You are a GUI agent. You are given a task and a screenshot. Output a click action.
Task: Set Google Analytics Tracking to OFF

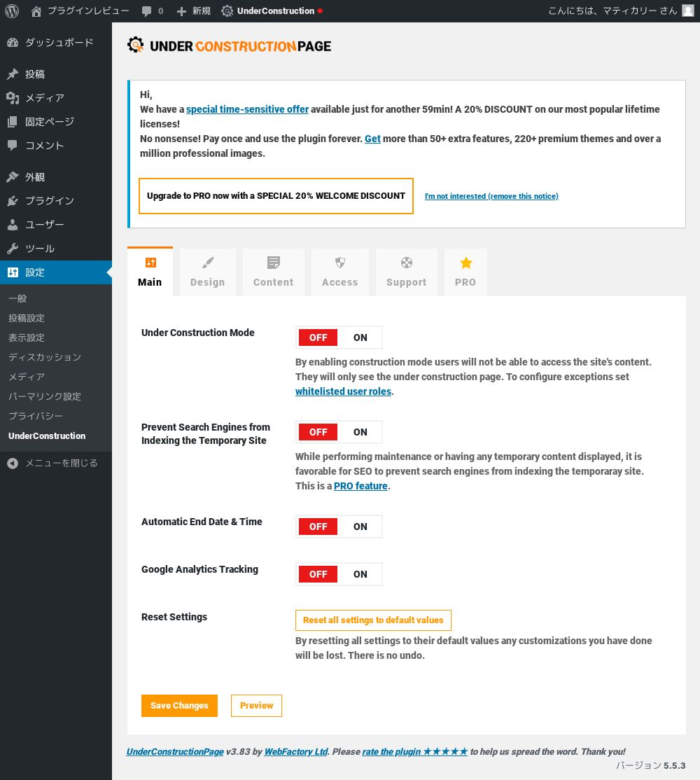click(318, 574)
